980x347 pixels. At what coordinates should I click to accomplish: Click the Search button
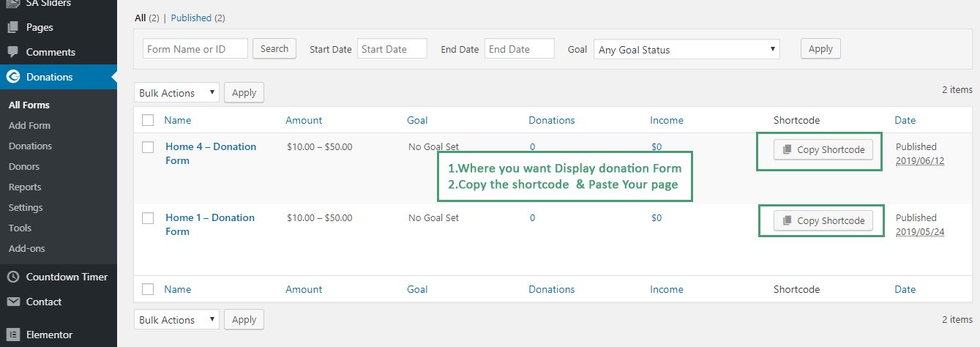click(x=274, y=49)
